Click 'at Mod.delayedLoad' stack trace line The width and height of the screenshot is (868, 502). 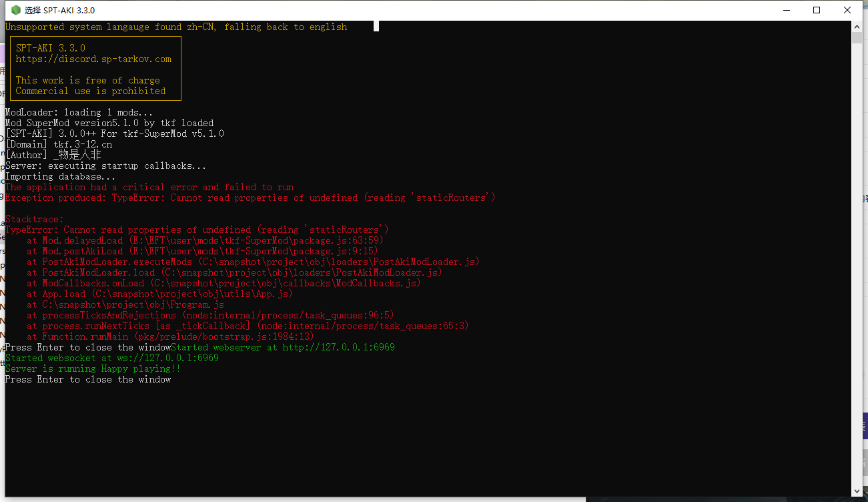coord(205,240)
